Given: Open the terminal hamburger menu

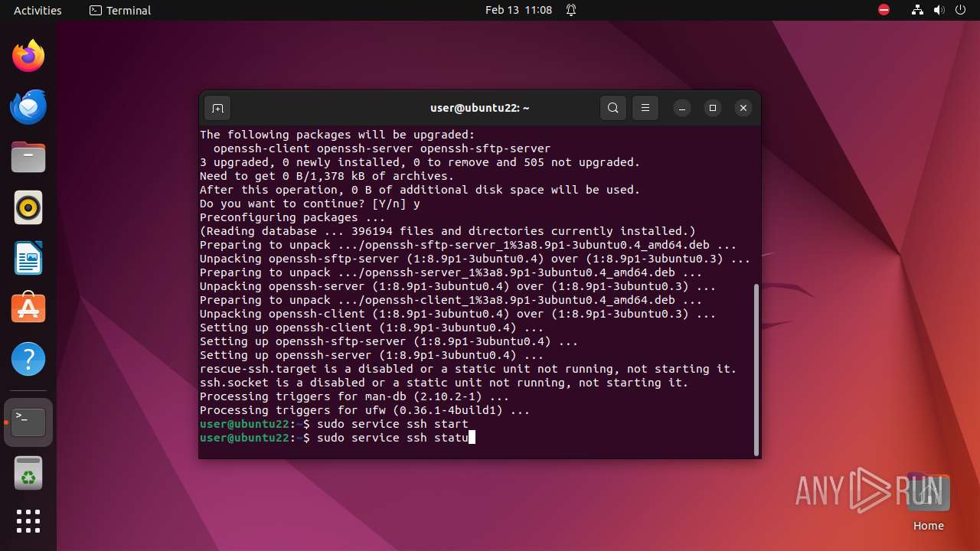Looking at the screenshot, I should click(645, 108).
